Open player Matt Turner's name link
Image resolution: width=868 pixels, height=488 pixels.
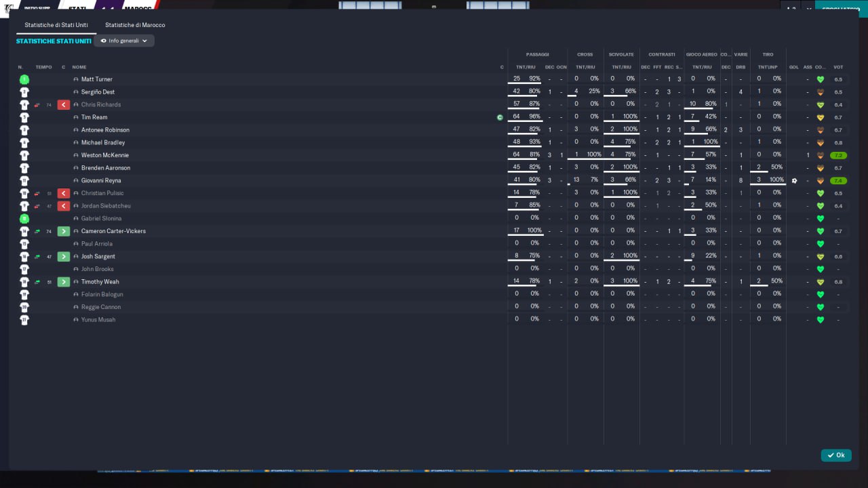97,79
